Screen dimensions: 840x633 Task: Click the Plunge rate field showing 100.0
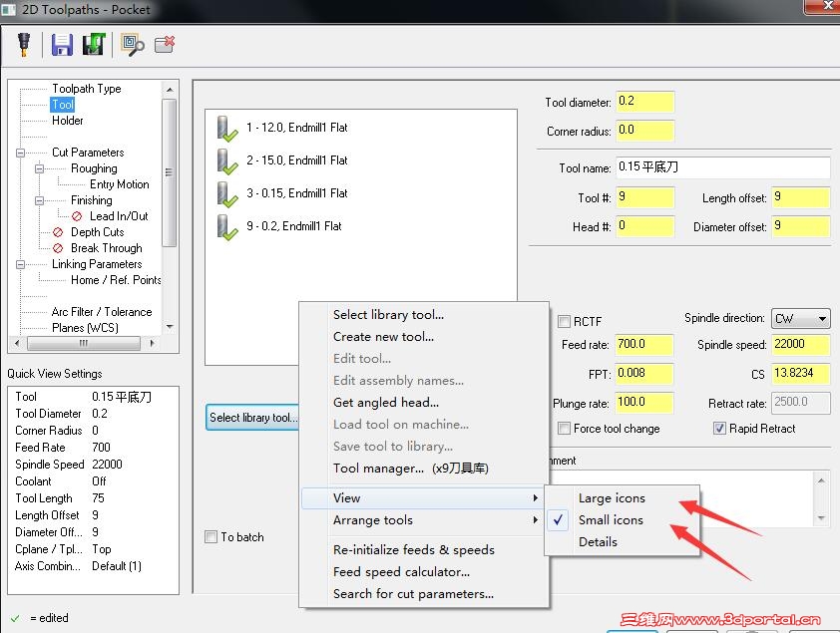[x=643, y=403]
